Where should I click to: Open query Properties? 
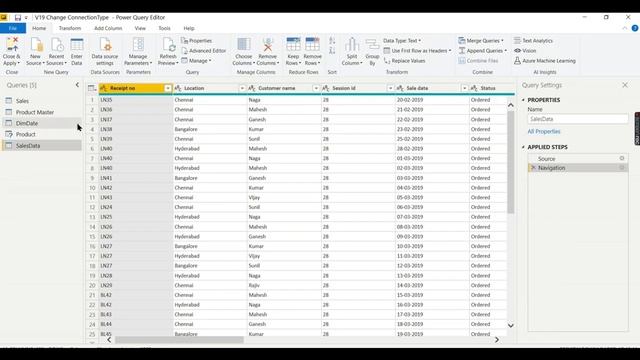click(x=196, y=41)
